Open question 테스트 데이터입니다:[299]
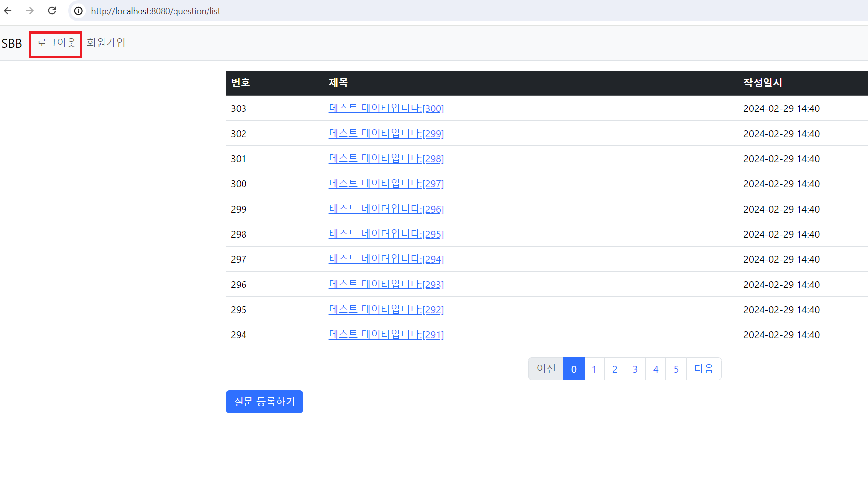The height and width of the screenshot is (503, 868). [x=386, y=133]
